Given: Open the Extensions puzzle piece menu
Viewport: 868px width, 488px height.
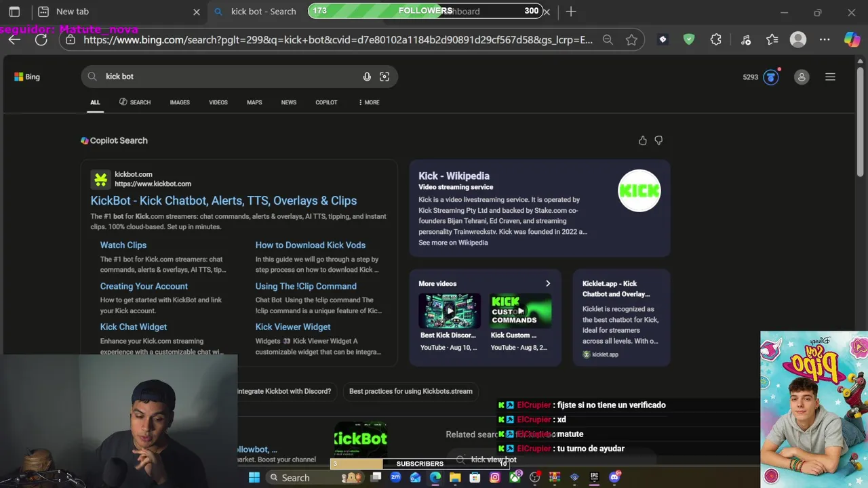Looking at the screenshot, I should tap(716, 40).
